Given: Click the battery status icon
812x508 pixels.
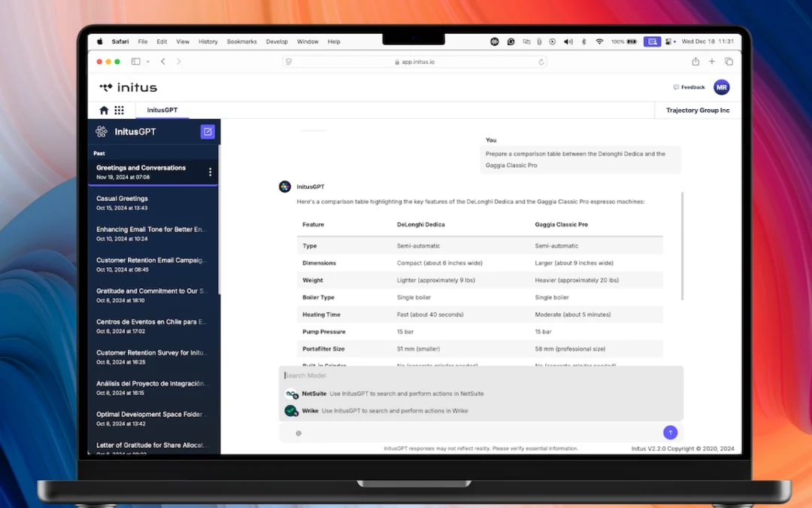Looking at the screenshot, I should 632,41.
